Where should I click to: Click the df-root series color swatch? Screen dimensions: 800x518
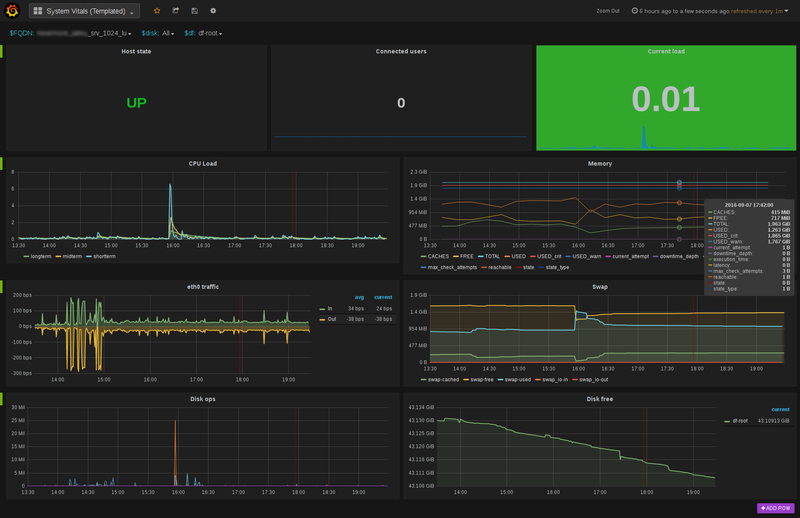(x=727, y=422)
